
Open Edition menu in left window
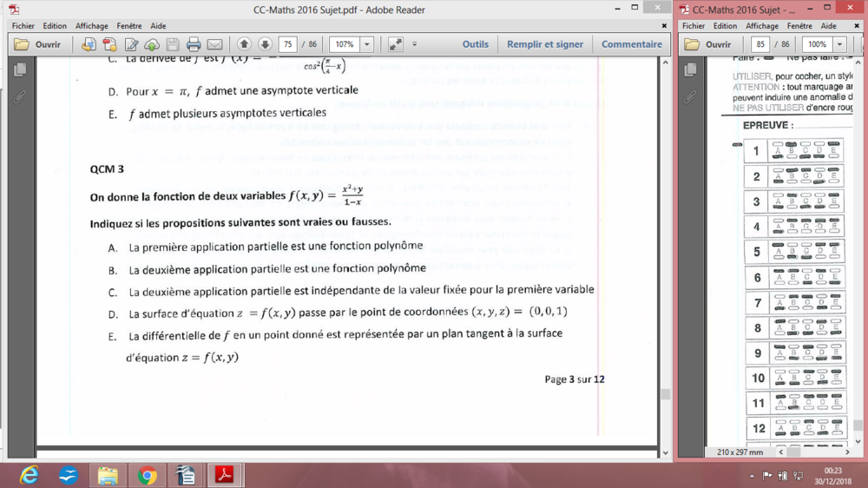(x=55, y=26)
